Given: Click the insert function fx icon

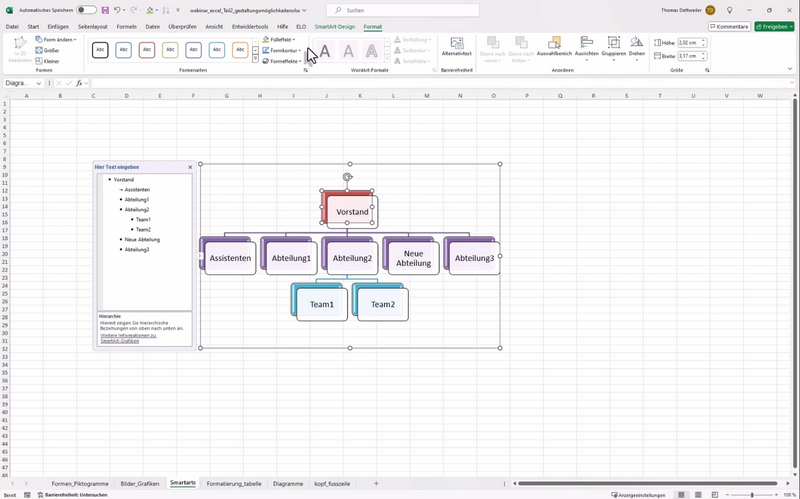Looking at the screenshot, I should 79,83.
